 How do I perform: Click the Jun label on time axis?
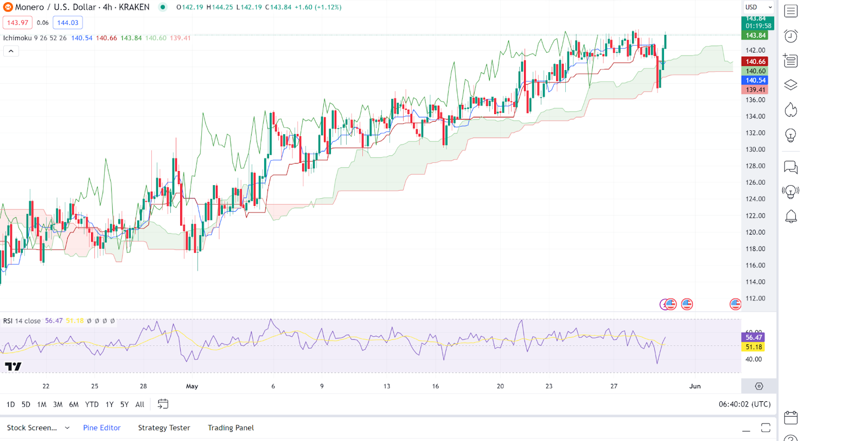pyautogui.click(x=695, y=386)
